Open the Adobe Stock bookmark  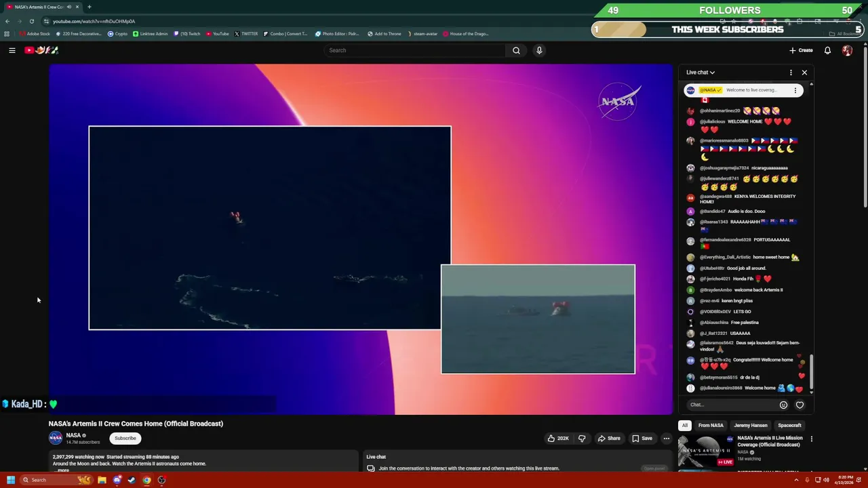coord(35,34)
